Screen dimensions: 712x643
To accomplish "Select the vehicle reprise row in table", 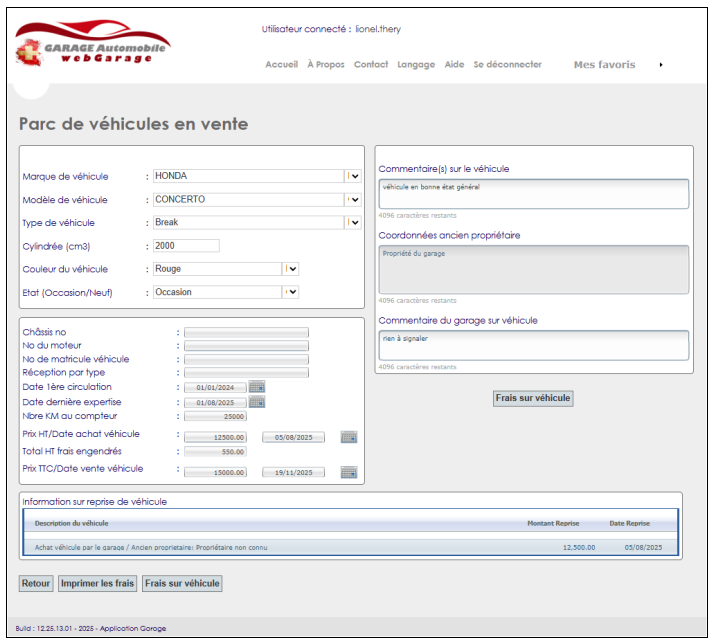I will [350, 547].
